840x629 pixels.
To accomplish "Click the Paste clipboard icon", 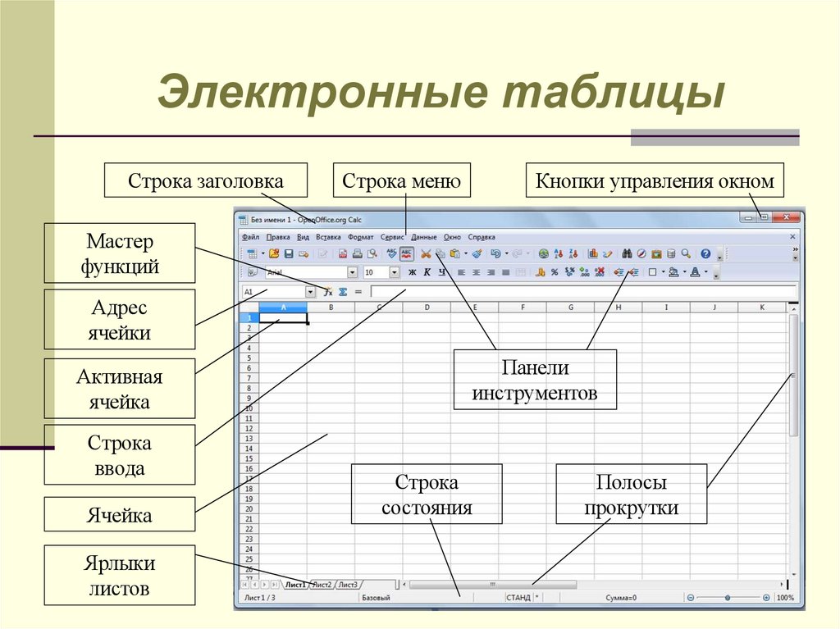I will pyautogui.click(x=454, y=253).
